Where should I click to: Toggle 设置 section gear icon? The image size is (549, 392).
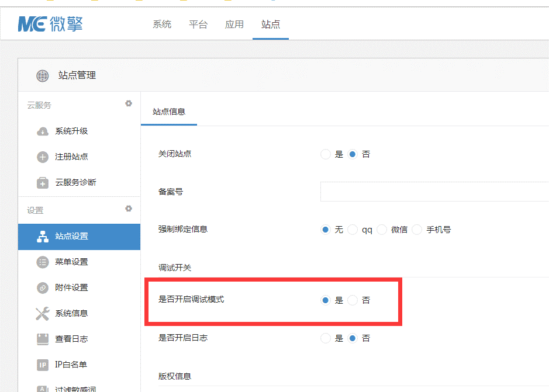tap(129, 209)
